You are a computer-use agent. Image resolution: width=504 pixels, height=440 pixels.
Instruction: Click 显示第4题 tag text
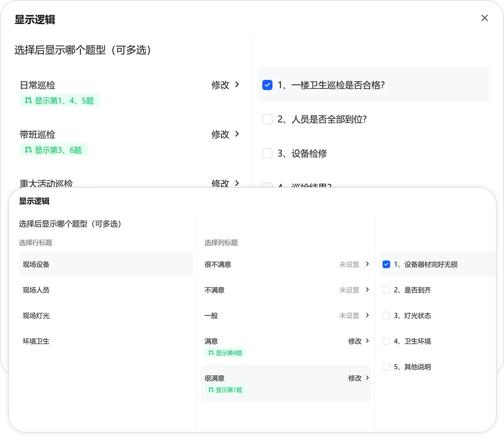[229, 353]
